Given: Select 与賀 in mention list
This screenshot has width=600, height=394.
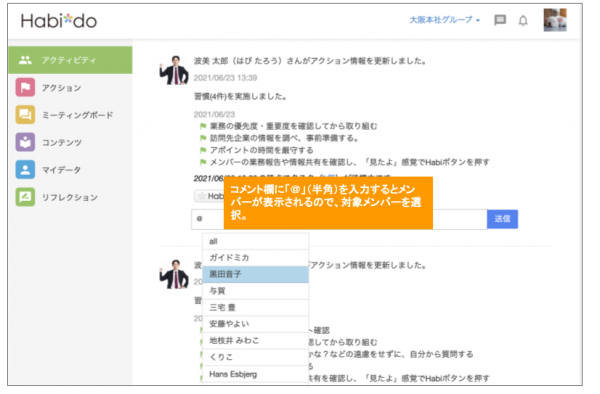Looking at the screenshot, I should tap(255, 291).
